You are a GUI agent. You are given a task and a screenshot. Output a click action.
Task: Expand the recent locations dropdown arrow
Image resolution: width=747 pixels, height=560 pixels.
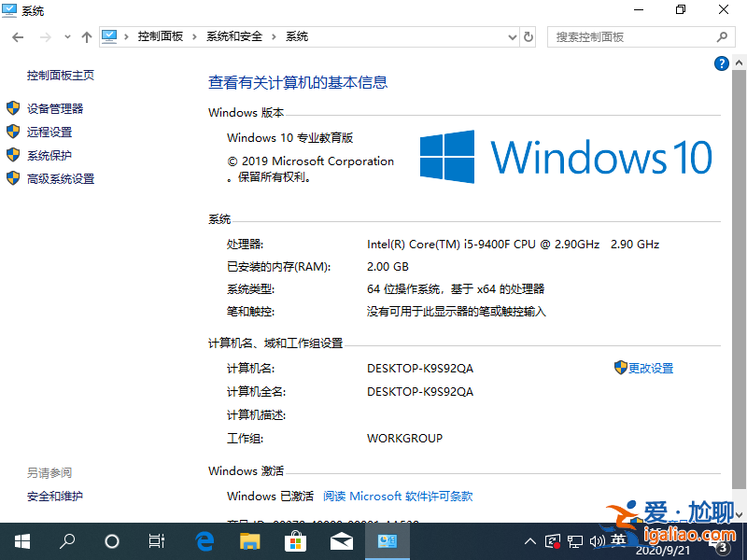[66, 36]
